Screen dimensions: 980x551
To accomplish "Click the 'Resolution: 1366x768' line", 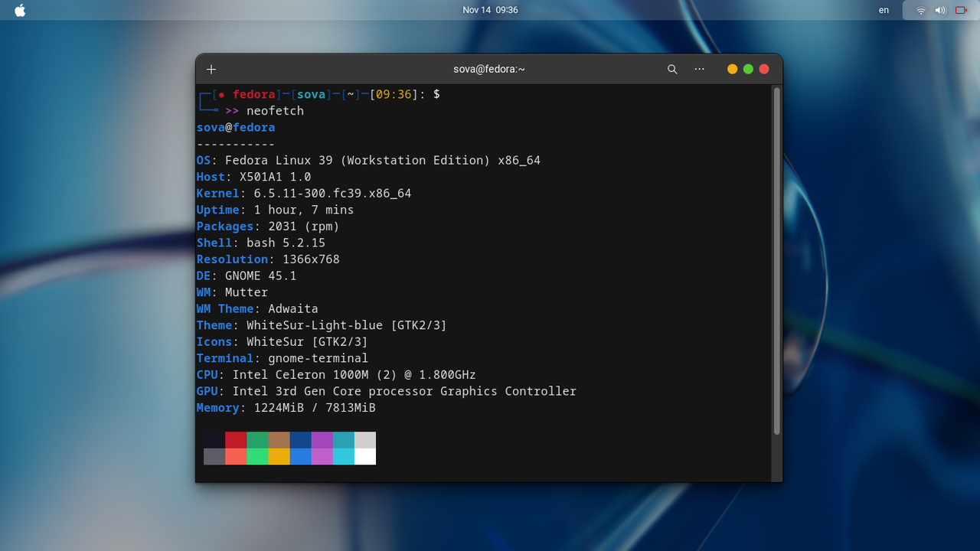I will tap(268, 259).
